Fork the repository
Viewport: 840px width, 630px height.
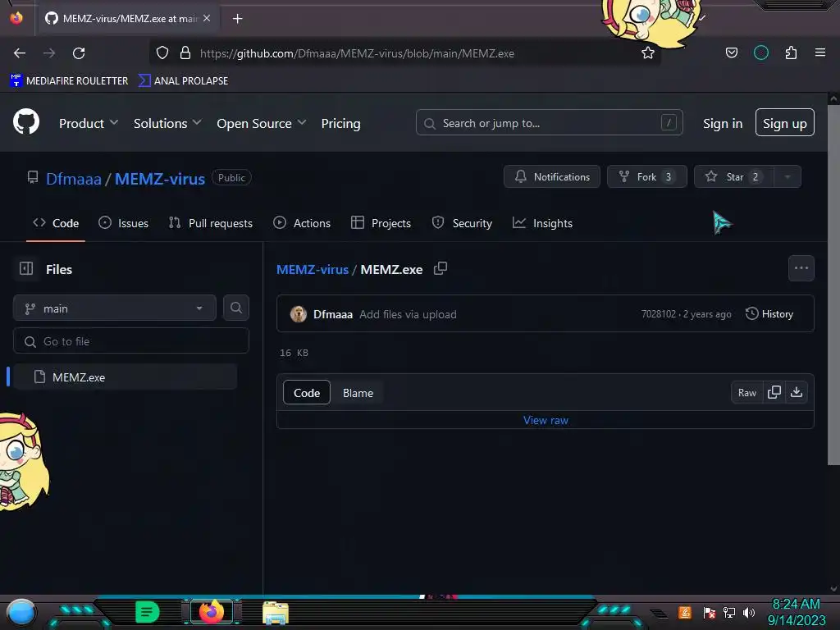click(646, 176)
